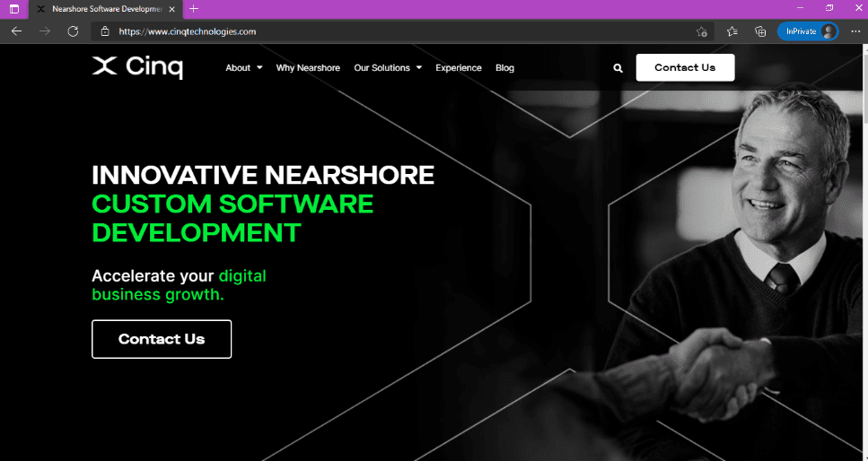868x461 pixels.
Task: Click the address bar URL field
Action: [x=359, y=31]
